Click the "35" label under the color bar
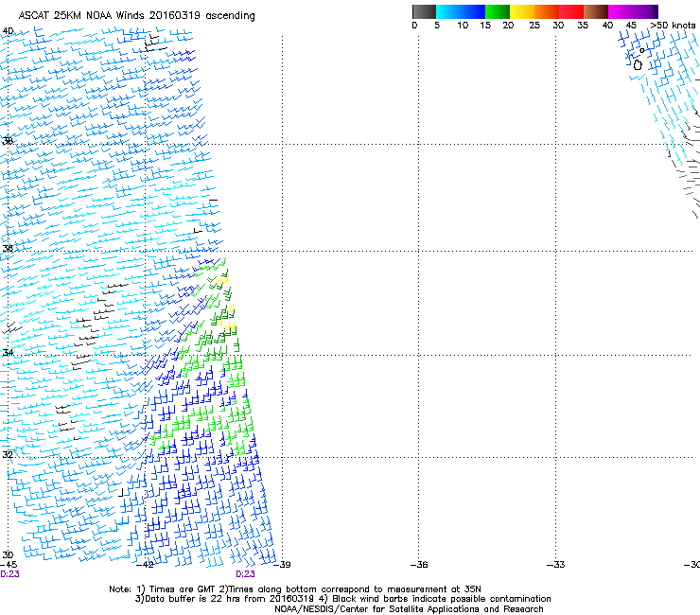Image resolution: width=700 pixels, height=615 pixels. (x=583, y=26)
